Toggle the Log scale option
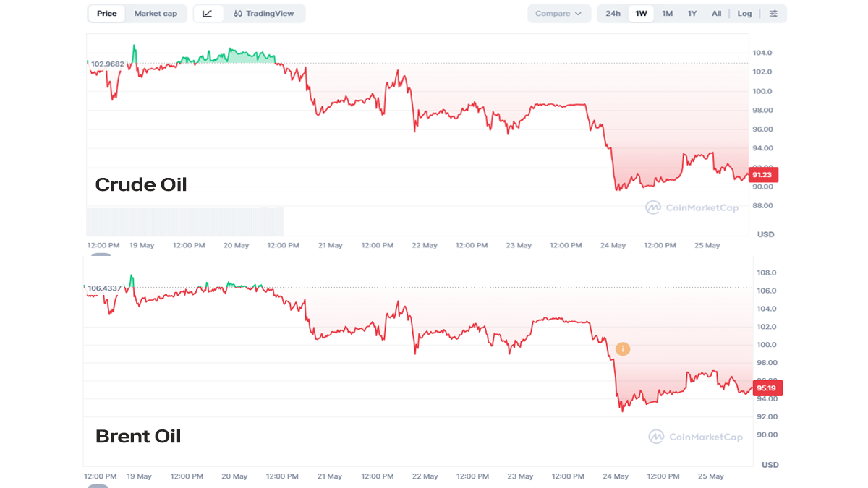This screenshot has width=868, height=488. pyautogui.click(x=744, y=14)
